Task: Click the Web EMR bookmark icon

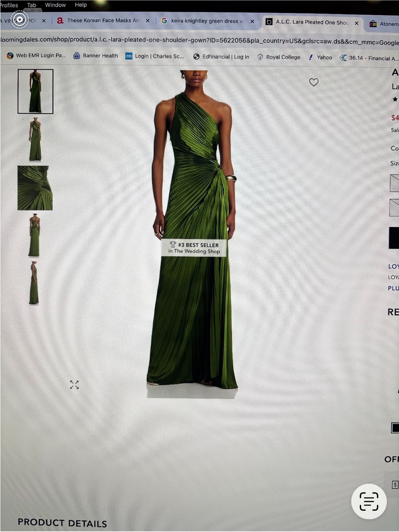Action: point(10,55)
